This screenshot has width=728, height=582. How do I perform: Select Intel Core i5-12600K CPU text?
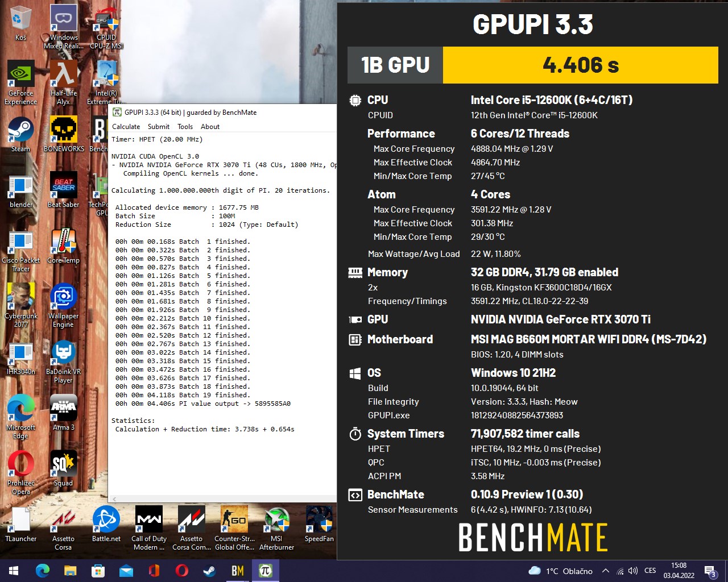click(552, 100)
